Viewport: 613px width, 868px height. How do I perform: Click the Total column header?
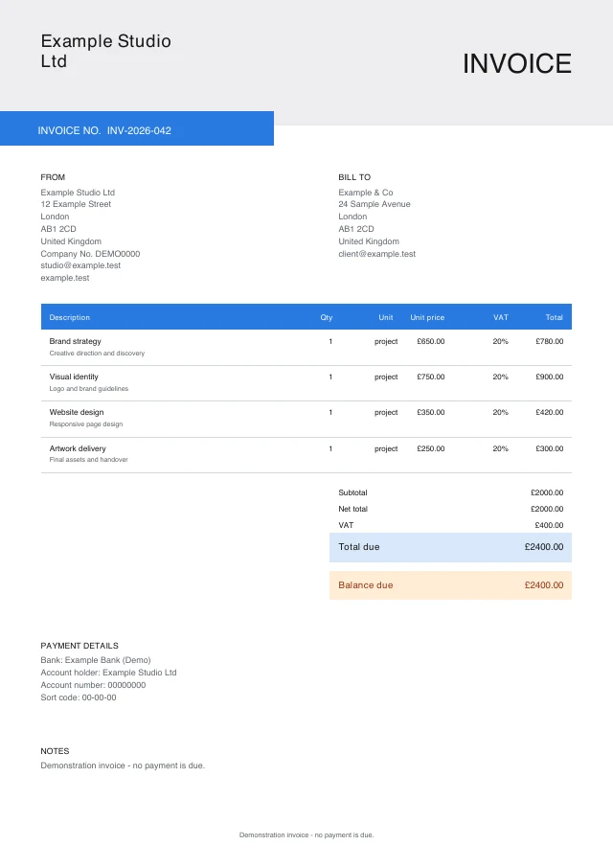pyautogui.click(x=554, y=317)
